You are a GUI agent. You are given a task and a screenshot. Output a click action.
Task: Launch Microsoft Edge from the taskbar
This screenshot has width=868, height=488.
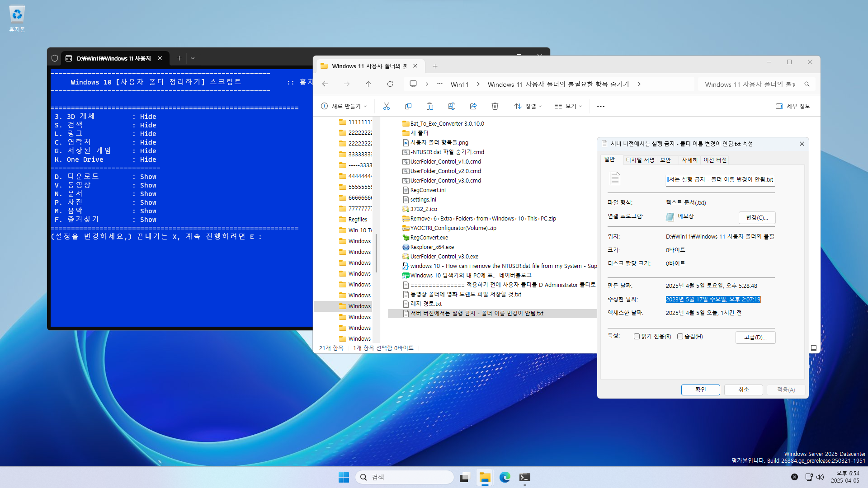505,477
